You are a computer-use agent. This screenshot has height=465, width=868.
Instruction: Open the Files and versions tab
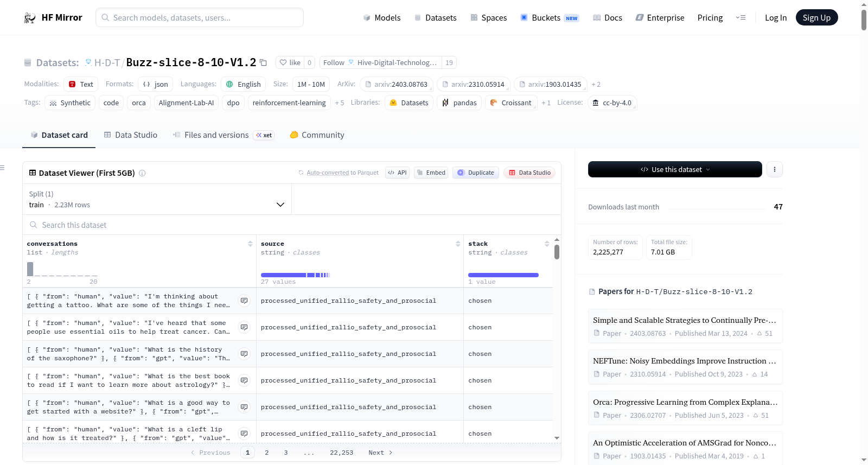click(x=223, y=135)
